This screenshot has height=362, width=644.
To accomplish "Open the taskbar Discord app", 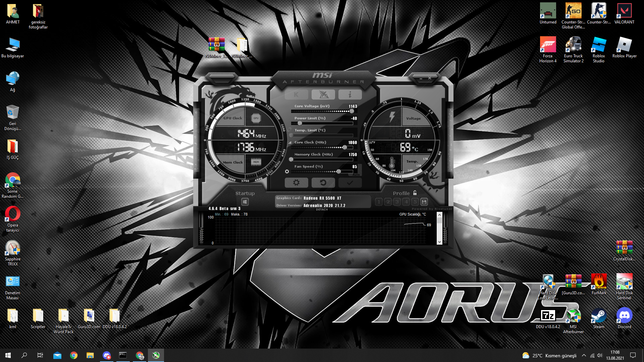I will point(106,355).
